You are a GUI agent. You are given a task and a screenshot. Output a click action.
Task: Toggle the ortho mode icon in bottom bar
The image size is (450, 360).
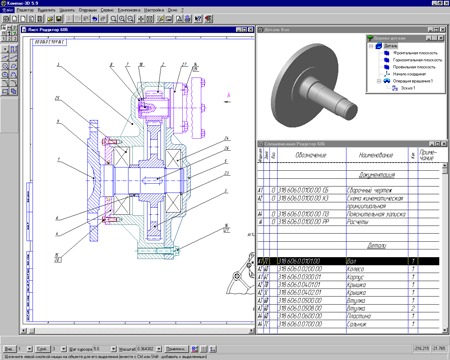(x=213, y=349)
